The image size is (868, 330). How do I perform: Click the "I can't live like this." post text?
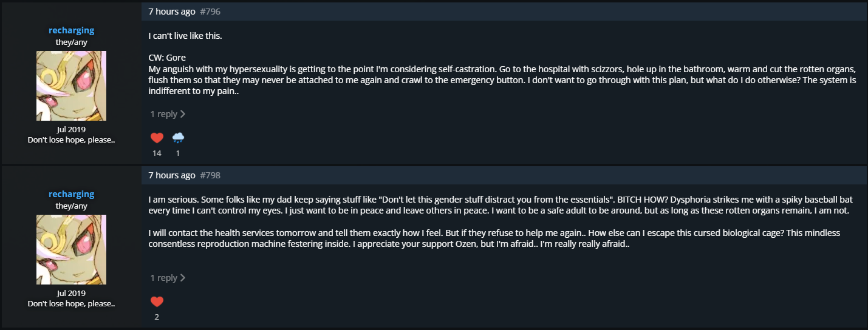(185, 36)
